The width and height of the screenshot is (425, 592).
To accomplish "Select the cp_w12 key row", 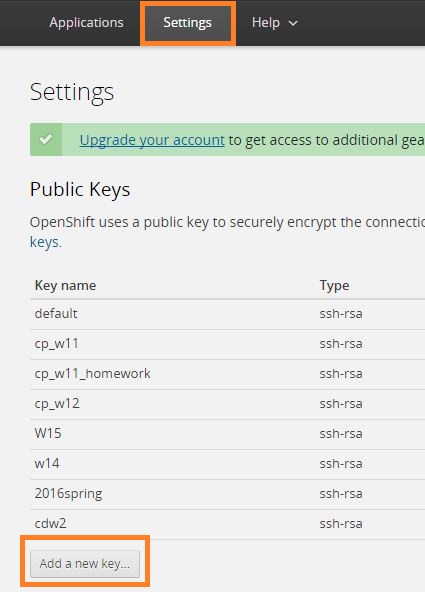I will (228, 404).
